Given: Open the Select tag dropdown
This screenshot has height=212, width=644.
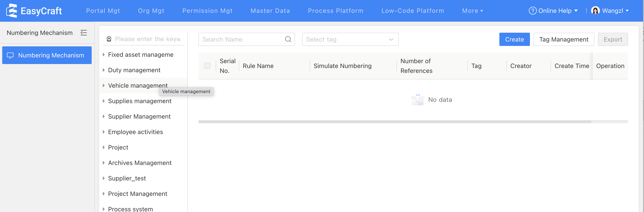Looking at the screenshot, I should coord(350,39).
